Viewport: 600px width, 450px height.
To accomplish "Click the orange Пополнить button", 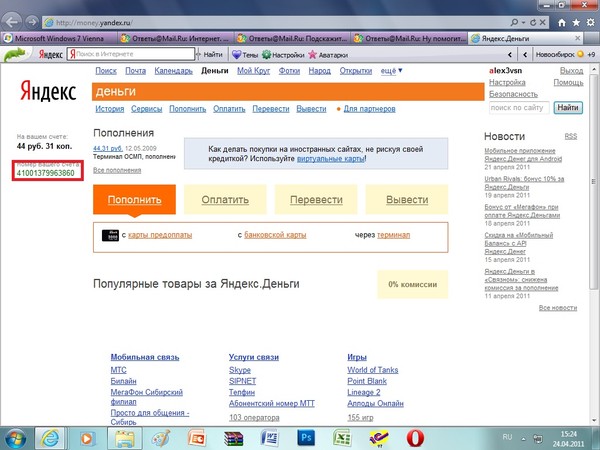I will [134, 199].
